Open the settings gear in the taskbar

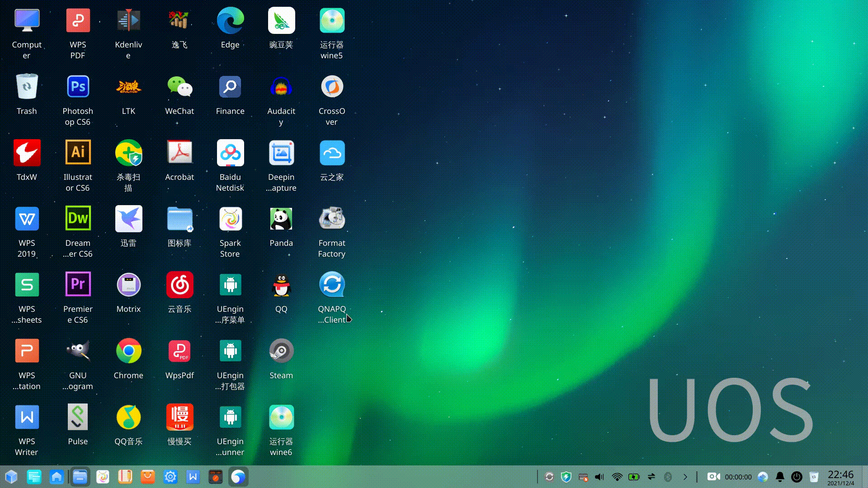point(170,477)
